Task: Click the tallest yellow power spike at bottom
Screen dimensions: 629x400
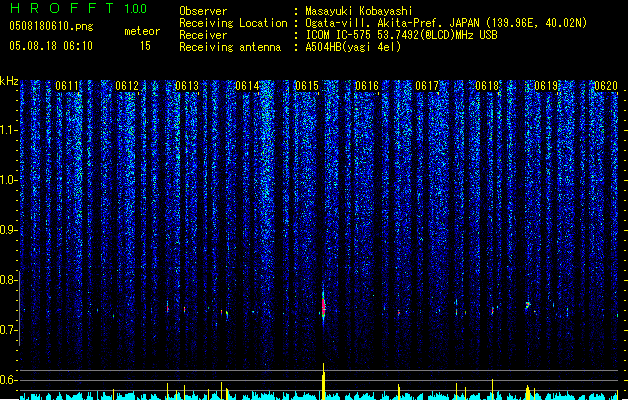Action: [323, 381]
